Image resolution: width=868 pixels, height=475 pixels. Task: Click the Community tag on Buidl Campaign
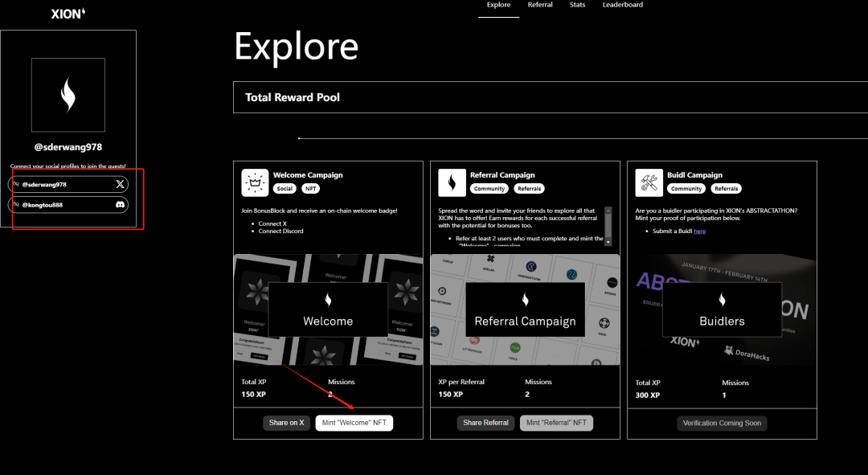[686, 189]
